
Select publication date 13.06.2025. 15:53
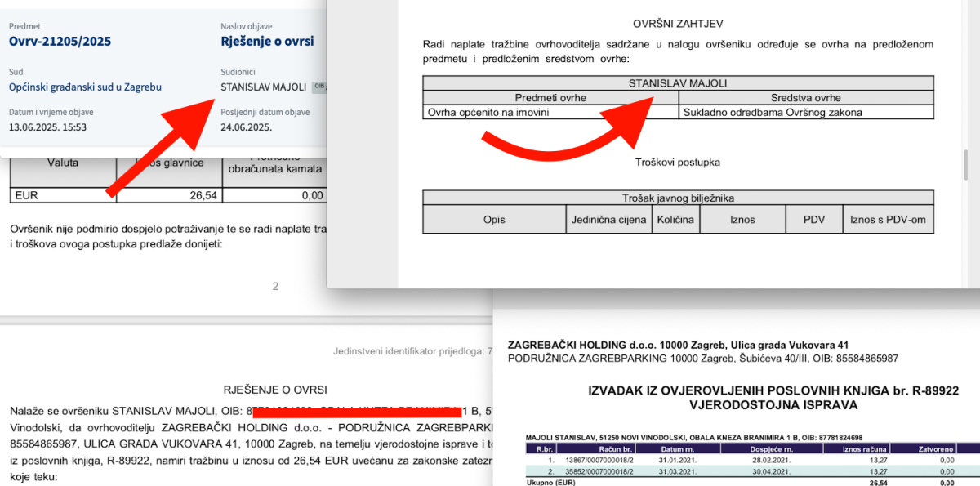[47, 127]
